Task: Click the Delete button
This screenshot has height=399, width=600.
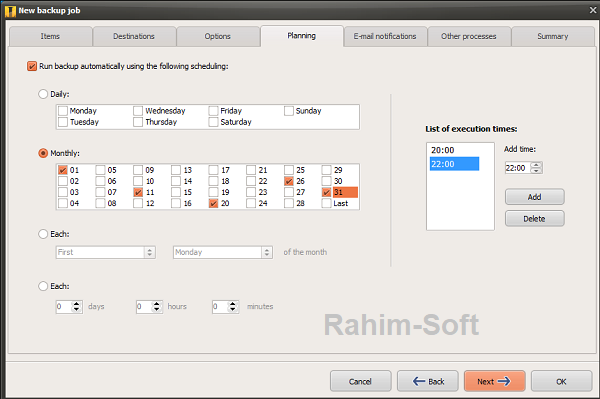Action: [x=535, y=219]
